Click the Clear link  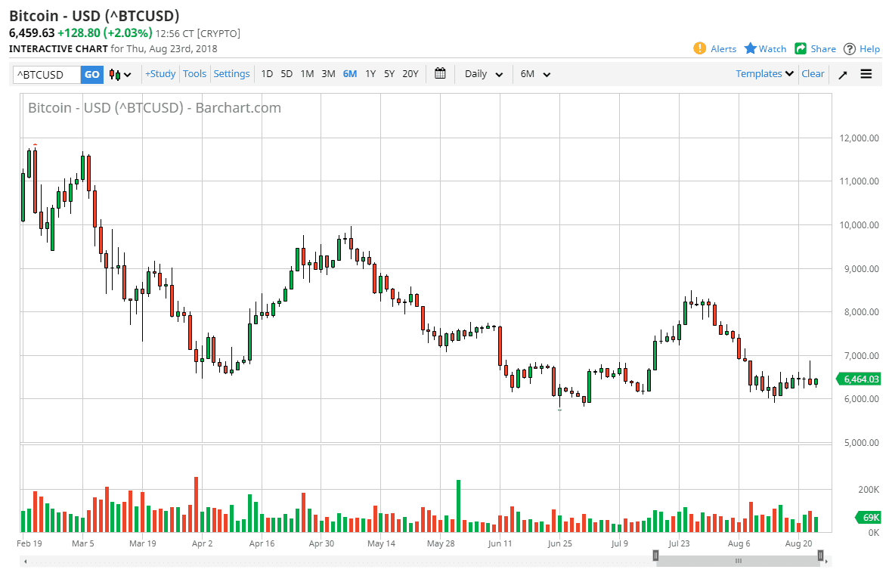813,73
